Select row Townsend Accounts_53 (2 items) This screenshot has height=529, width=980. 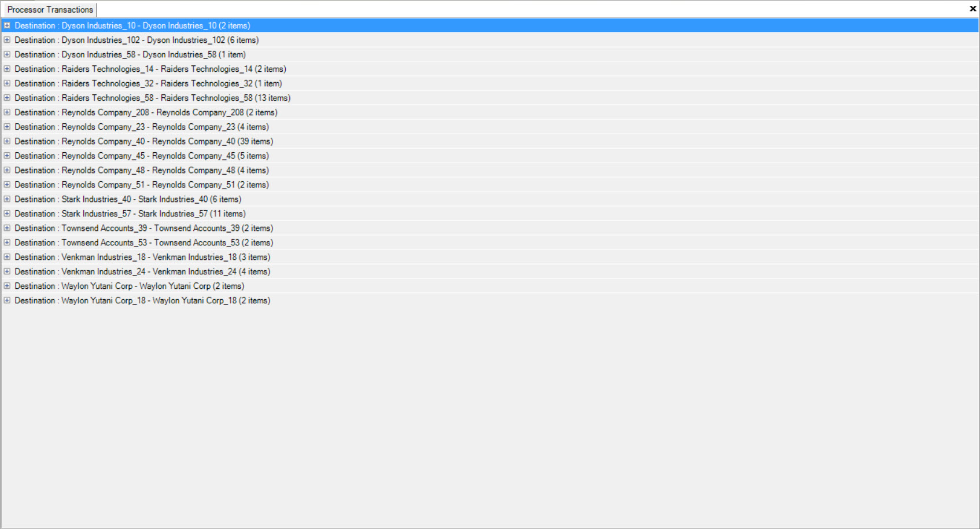(490, 243)
